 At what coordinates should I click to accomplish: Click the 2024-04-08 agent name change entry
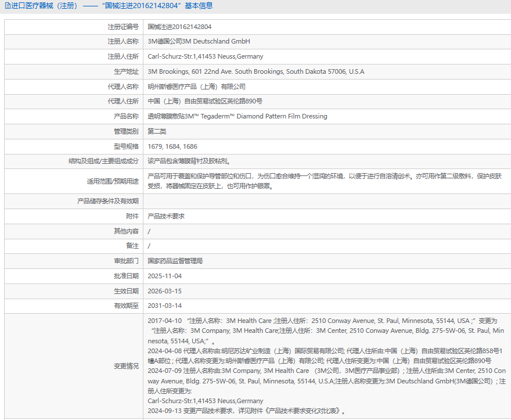point(325,356)
